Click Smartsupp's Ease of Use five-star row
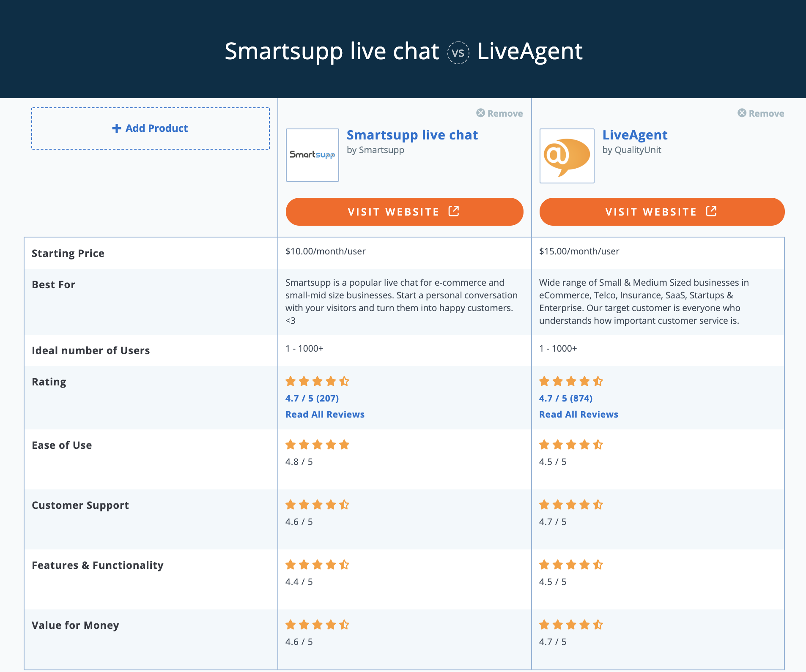The height and width of the screenshot is (672, 806). 318,445
